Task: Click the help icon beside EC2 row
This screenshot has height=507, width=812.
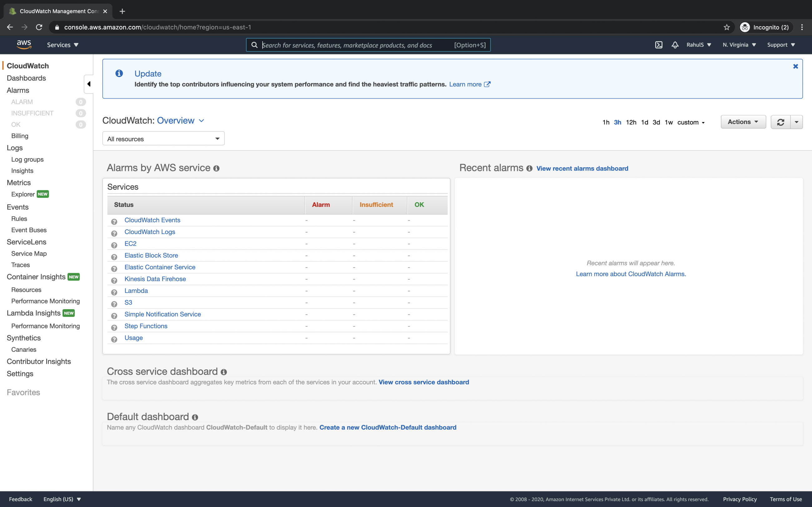Action: click(x=114, y=245)
